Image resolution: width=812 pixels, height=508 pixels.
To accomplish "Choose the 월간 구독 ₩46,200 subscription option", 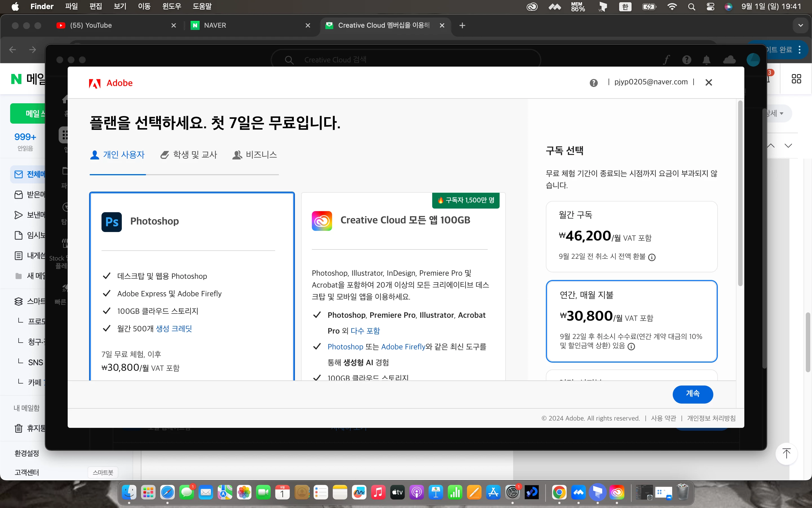I will 632,237.
